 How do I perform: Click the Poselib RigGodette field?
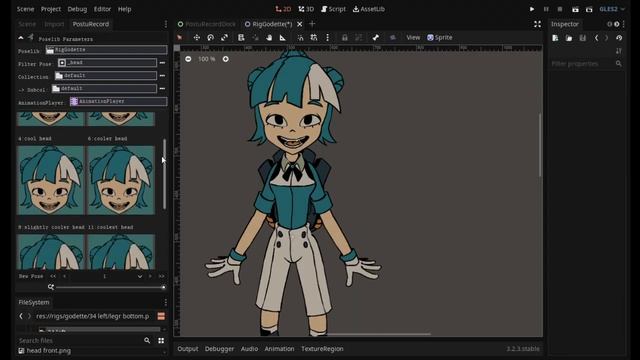click(106, 50)
